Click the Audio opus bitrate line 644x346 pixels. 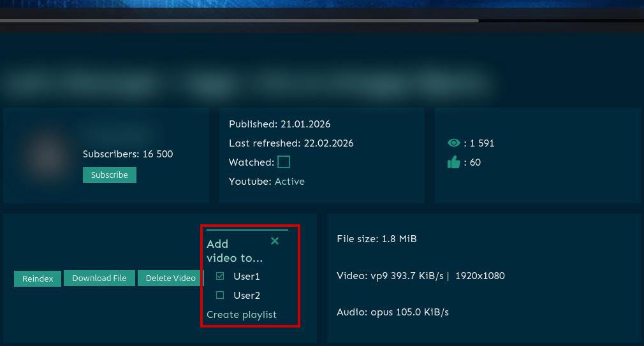pos(393,312)
